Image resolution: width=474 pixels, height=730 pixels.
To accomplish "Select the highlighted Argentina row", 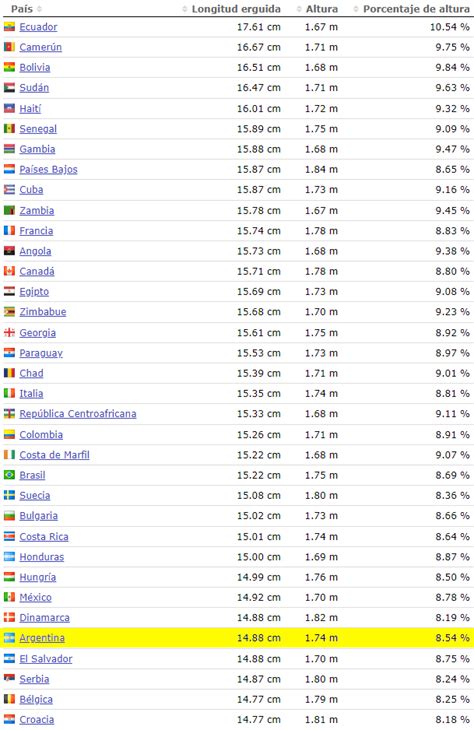I will pyautogui.click(x=237, y=638).
